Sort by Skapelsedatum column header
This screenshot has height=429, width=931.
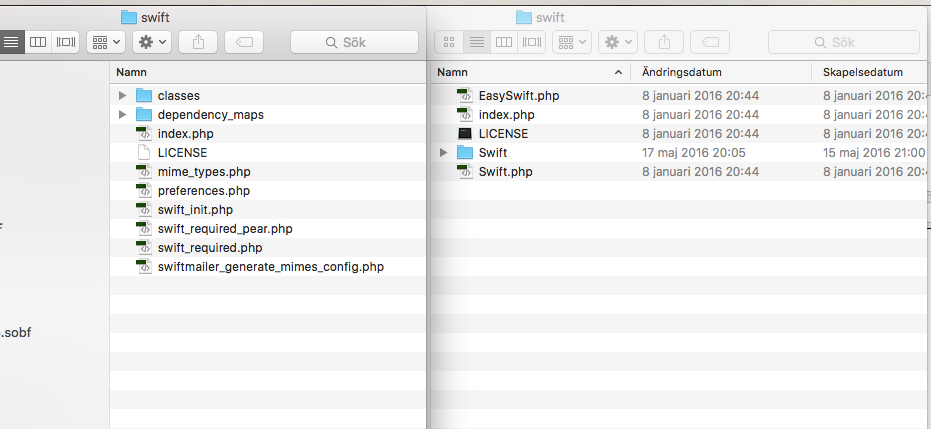tap(870, 72)
